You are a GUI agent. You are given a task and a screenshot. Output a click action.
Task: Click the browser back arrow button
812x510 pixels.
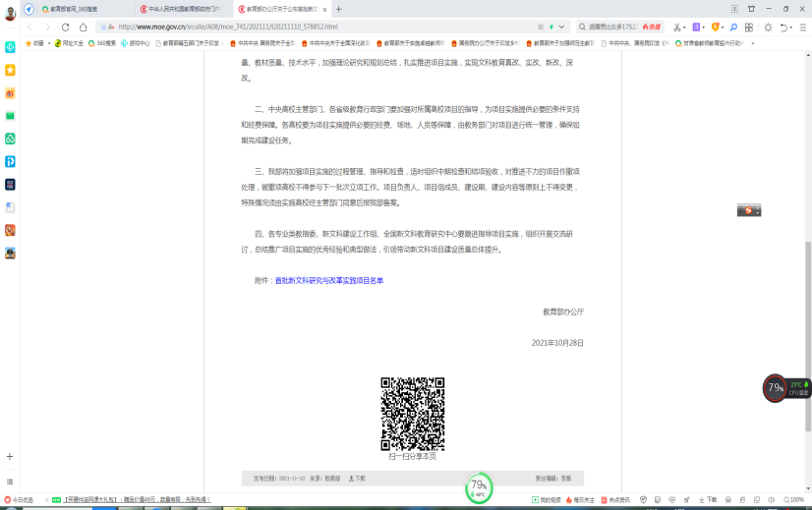[30, 28]
